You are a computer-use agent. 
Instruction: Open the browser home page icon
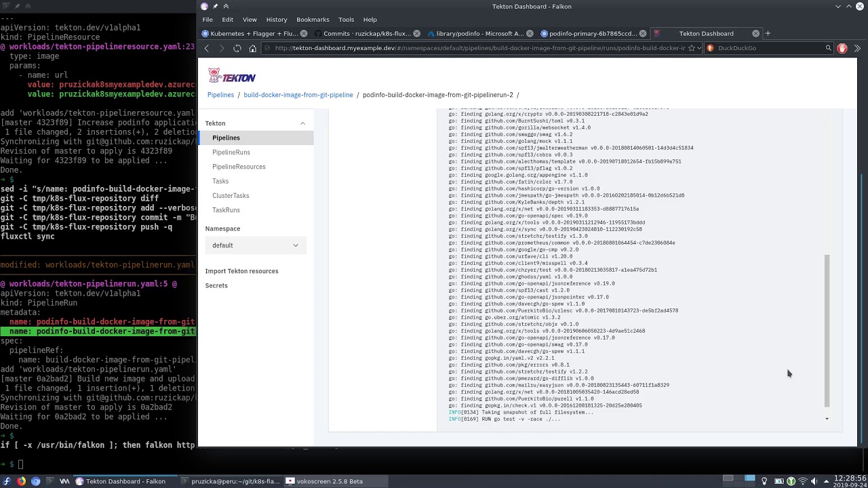252,48
